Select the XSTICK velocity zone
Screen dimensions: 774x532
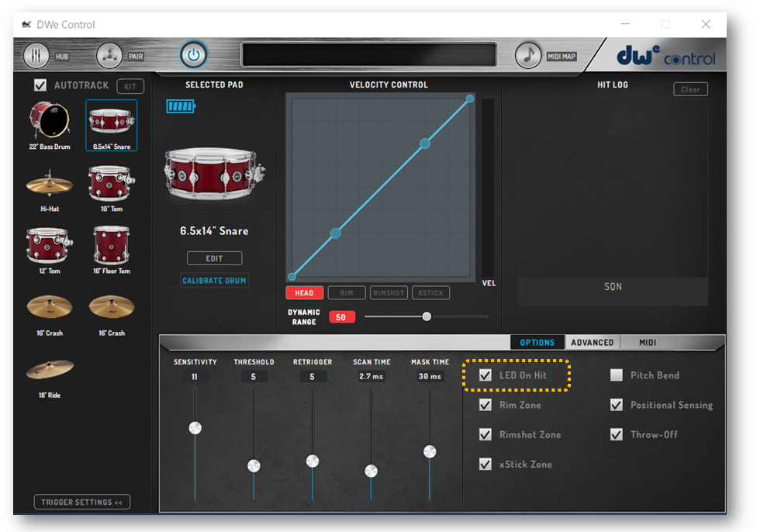pos(431,292)
